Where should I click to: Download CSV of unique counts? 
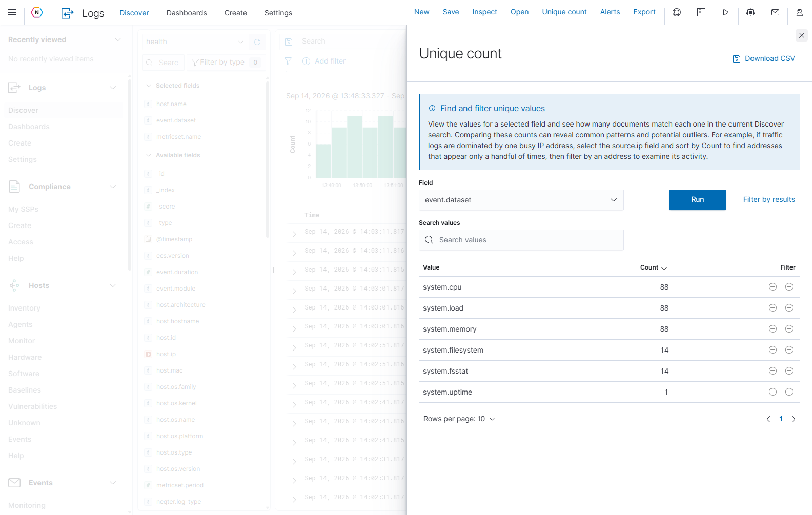click(x=764, y=58)
